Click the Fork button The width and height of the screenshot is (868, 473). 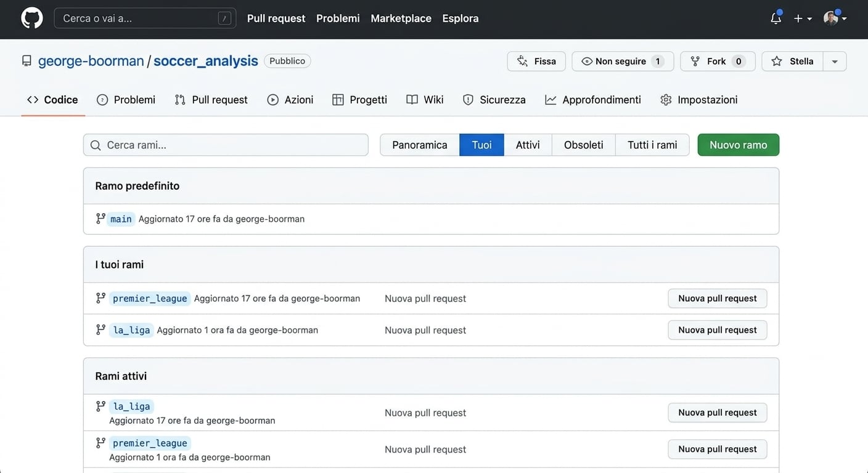pos(718,61)
